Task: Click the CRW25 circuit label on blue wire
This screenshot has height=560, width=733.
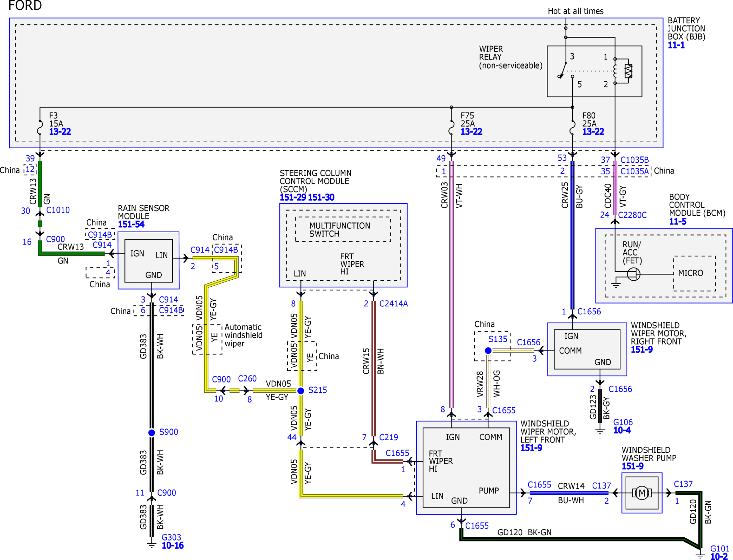Action: click(x=565, y=195)
